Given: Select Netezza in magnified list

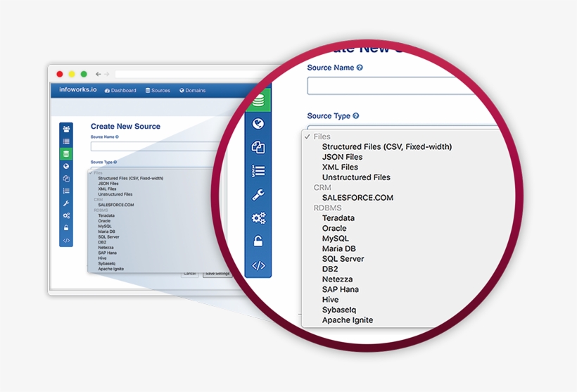Looking at the screenshot, I should (338, 279).
